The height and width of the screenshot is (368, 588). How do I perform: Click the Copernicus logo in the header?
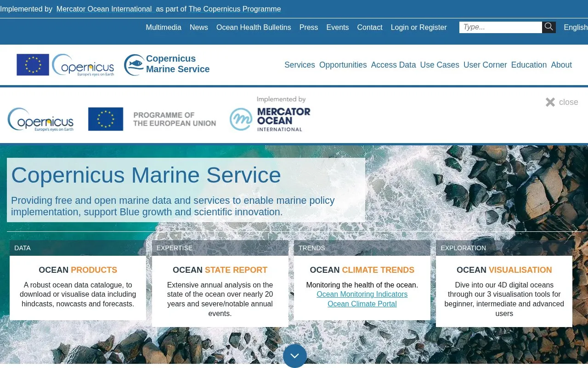click(x=83, y=65)
